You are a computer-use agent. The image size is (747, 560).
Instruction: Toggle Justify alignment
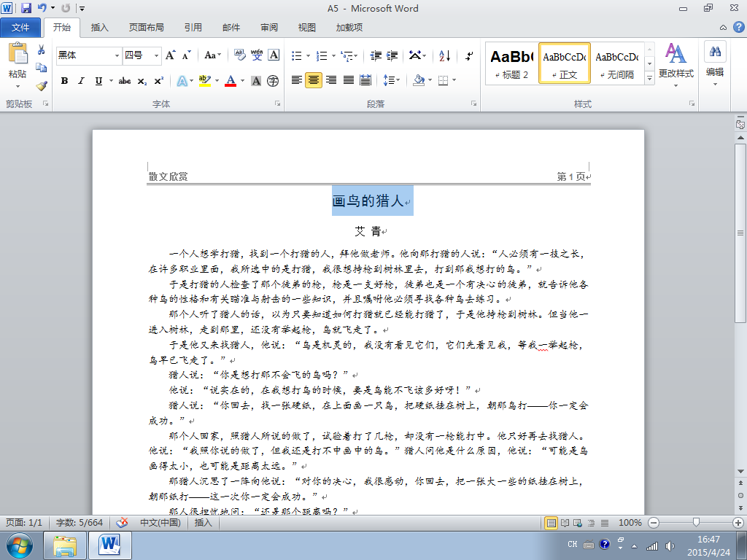[348, 80]
